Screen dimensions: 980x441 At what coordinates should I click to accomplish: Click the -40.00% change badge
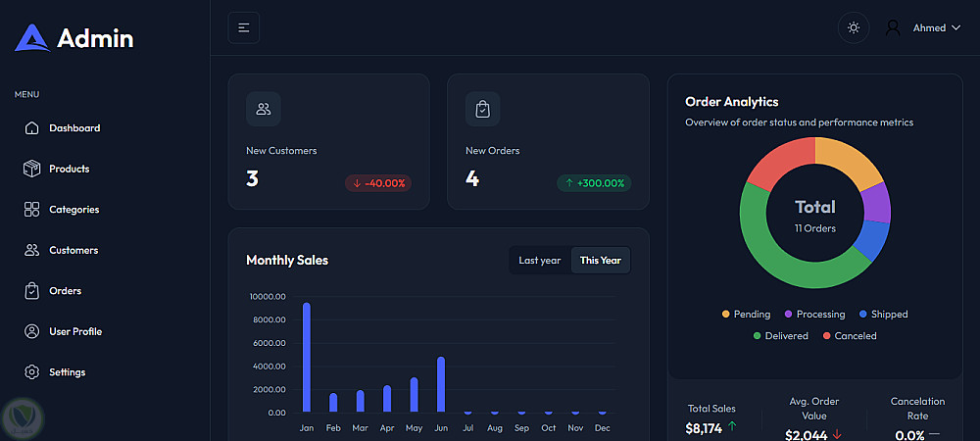coord(378,183)
